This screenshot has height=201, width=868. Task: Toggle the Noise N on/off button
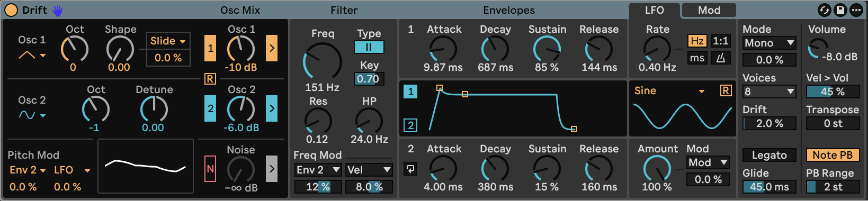coord(210,169)
